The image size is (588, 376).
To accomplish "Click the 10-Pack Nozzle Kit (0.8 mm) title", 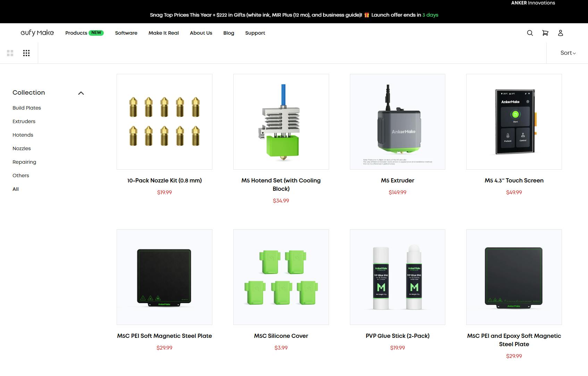I will (x=165, y=180).
